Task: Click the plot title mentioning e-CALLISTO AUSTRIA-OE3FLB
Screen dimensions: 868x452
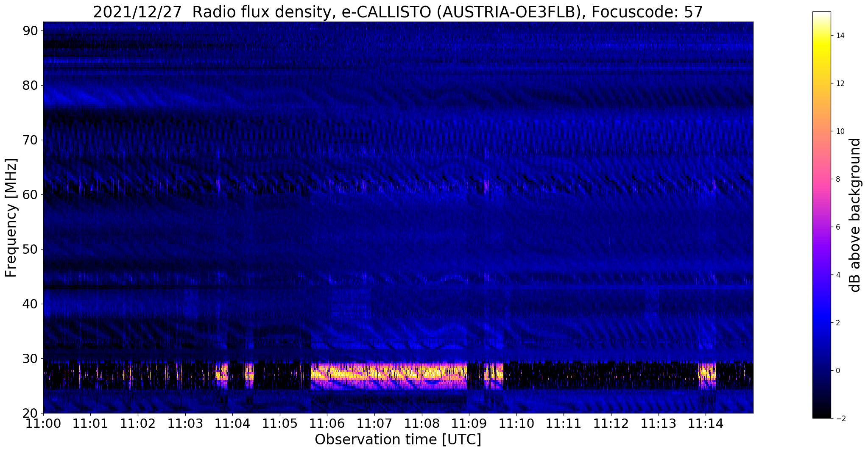Action: click(398, 11)
